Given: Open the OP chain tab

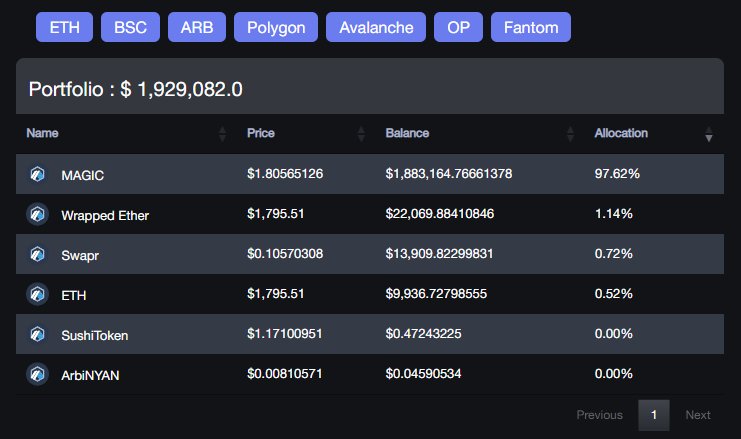Looking at the screenshot, I should [458, 27].
